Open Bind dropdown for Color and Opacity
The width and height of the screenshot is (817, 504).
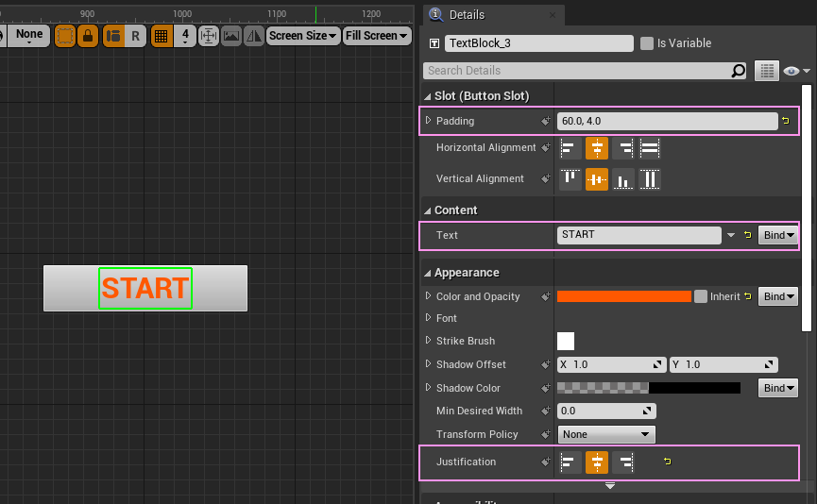pos(778,296)
